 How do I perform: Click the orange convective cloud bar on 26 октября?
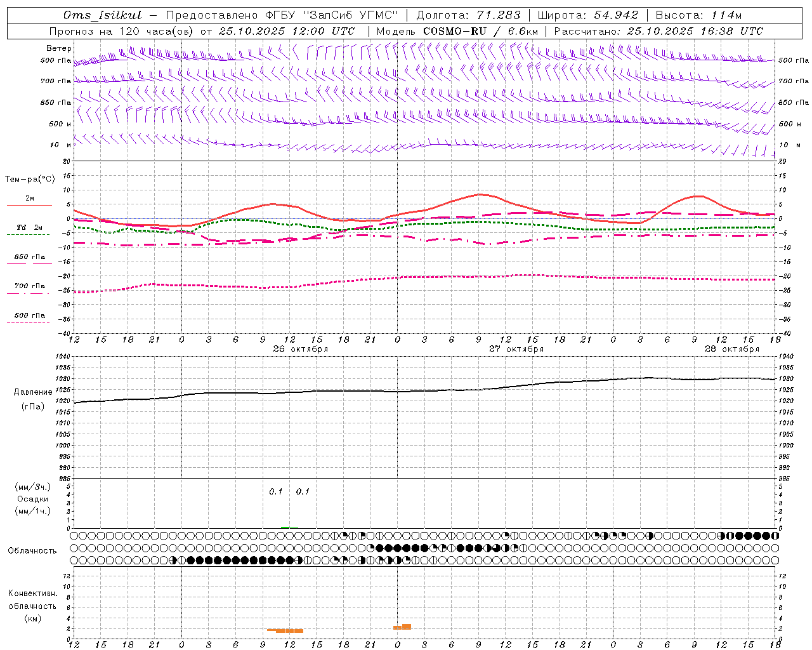click(285, 630)
